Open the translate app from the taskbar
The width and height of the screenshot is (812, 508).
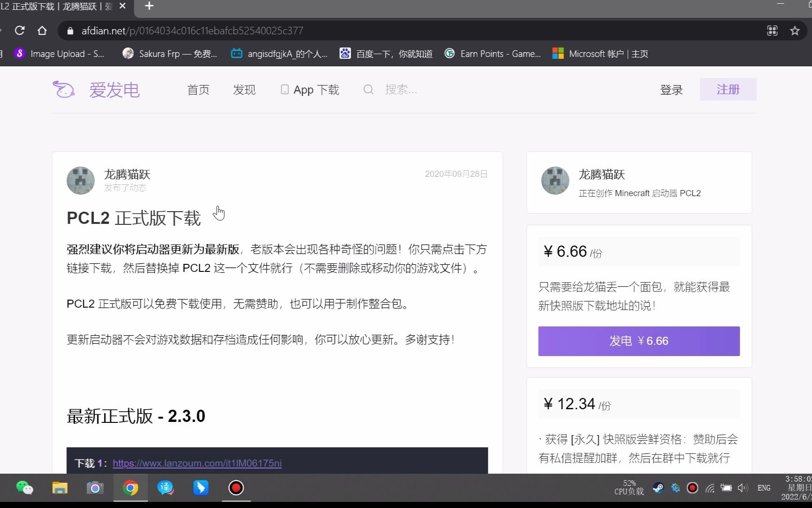coord(165,488)
